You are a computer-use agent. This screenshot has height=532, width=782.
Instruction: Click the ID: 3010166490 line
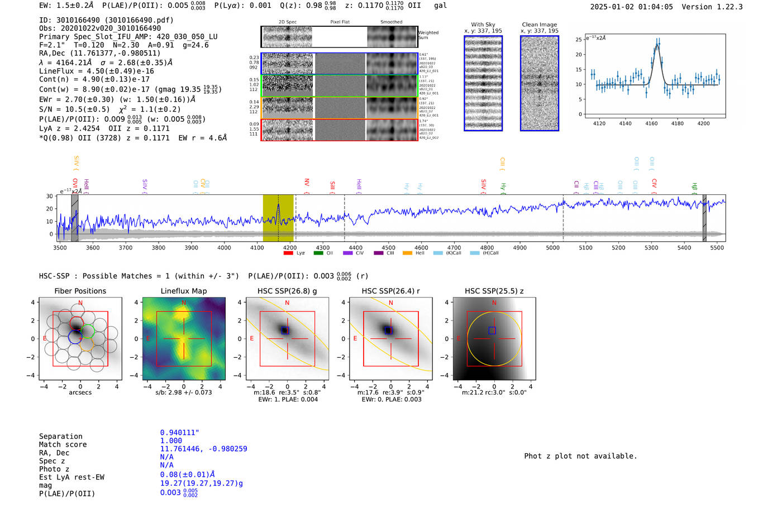106,20
